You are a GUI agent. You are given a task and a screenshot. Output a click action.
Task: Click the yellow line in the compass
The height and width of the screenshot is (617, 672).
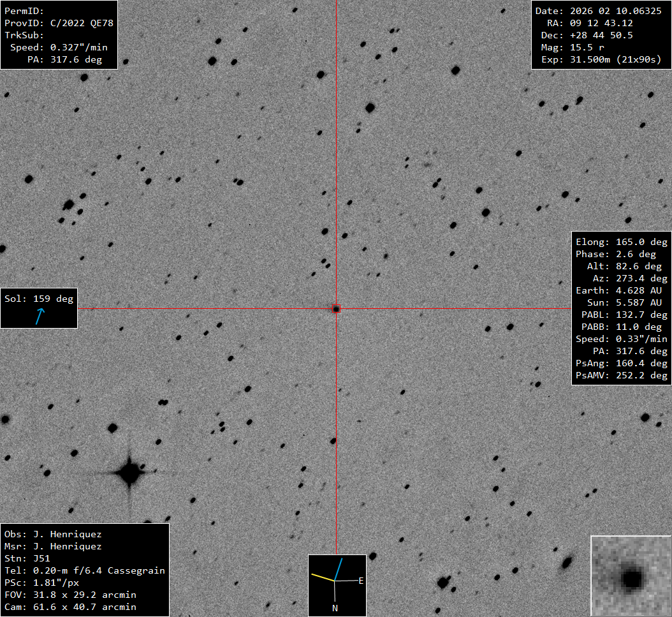323,577
